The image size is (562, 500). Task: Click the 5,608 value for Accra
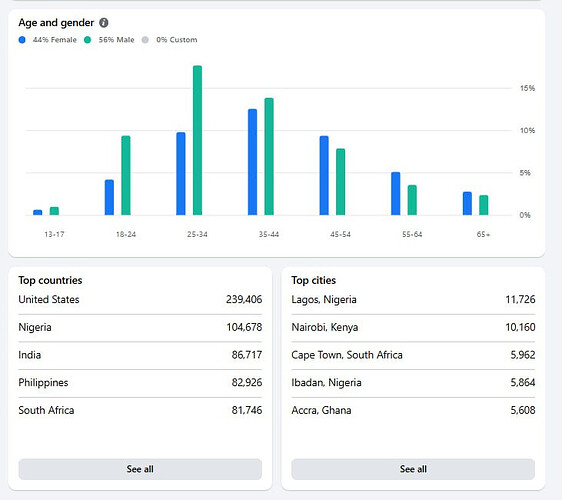click(x=523, y=410)
